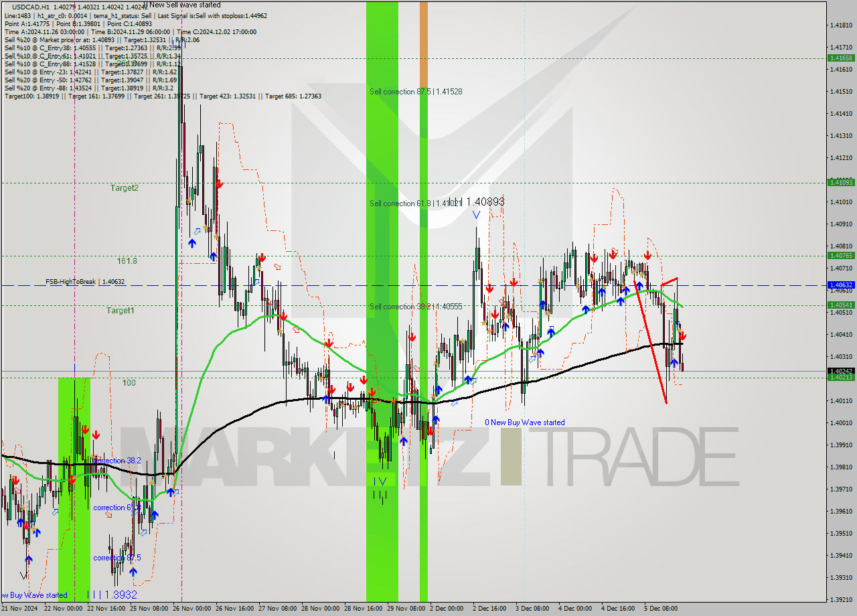Click green price tag 1.41093 on axis
Screen dimensions: 857x616
(x=841, y=182)
